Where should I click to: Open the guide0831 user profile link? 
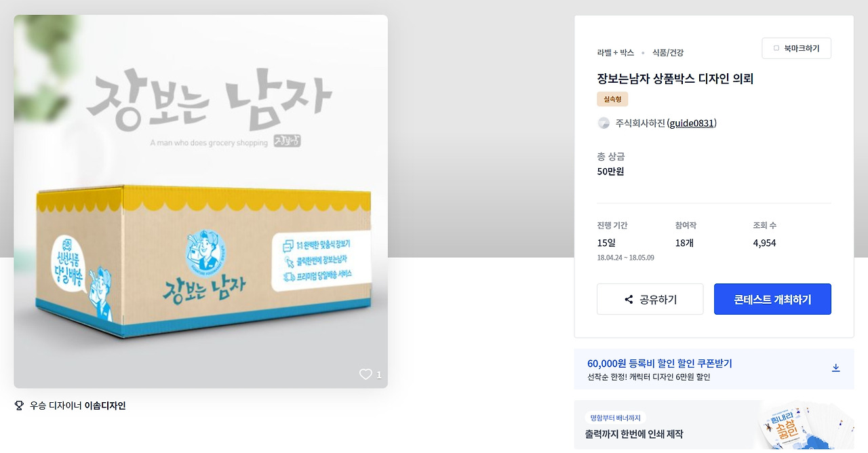point(692,123)
